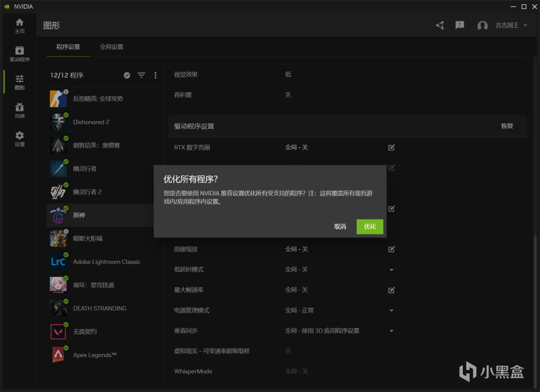This screenshot has height=392, width=540.
Task: Switch to the 全局设置 tab
Action: pyautogui.click(x=111, y=47)
